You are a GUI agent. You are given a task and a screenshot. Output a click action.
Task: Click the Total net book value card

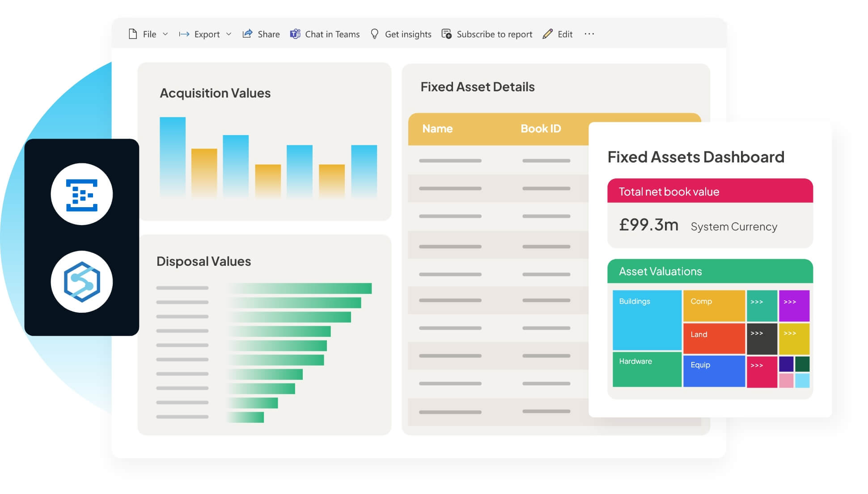(x=710, y=213)
